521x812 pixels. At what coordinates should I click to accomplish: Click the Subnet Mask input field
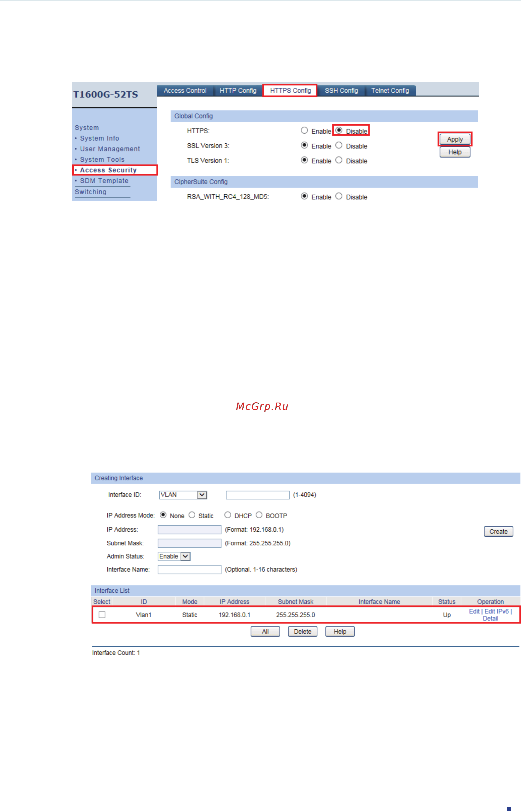(190, 543)
